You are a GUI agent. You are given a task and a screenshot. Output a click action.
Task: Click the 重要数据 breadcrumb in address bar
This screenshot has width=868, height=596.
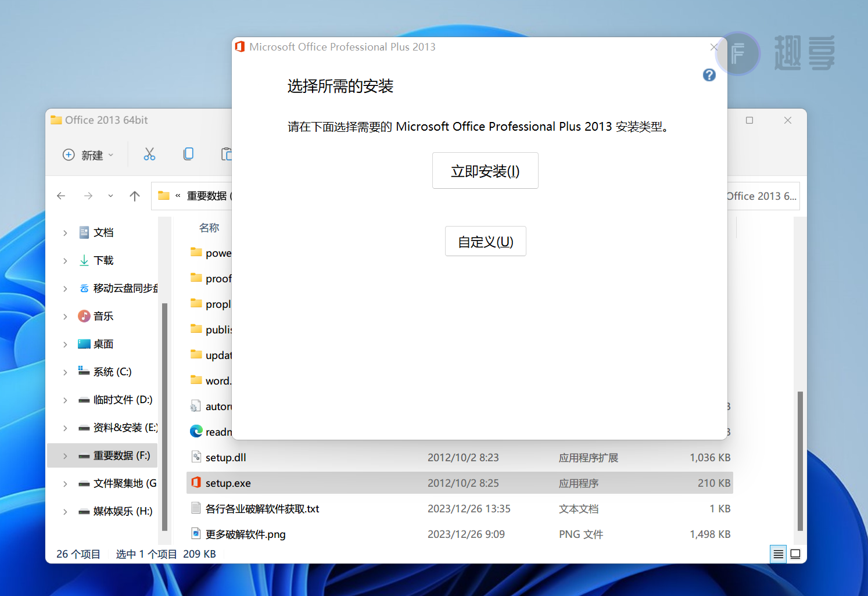(x=207, y=196)
